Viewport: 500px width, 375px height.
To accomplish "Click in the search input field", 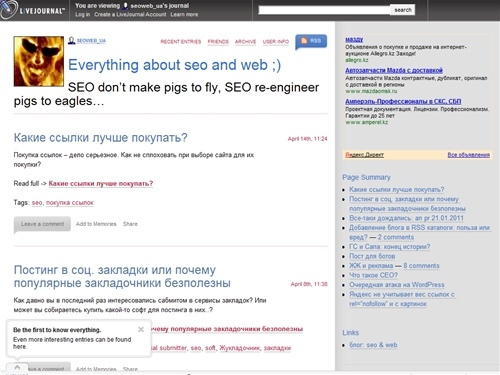I will (324, 10).
